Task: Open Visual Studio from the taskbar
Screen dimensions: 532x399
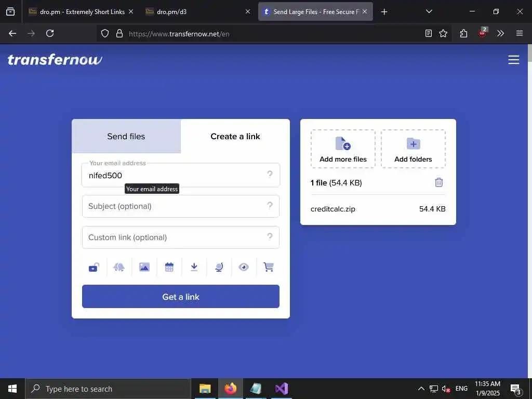Action: point(282,389)
